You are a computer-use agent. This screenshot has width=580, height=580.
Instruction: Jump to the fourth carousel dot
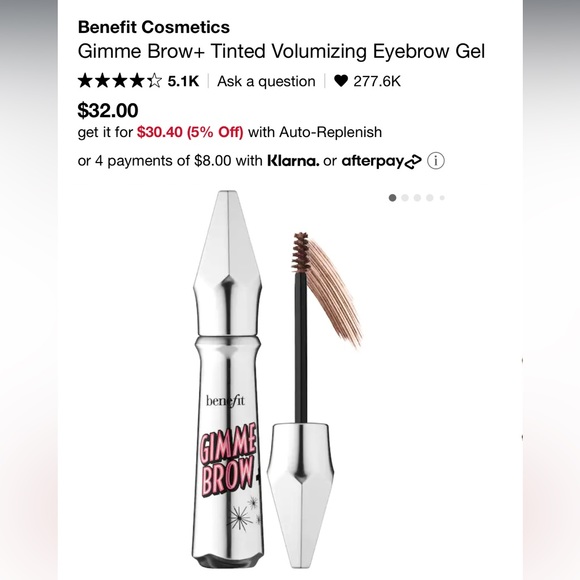tap(429, 198)
